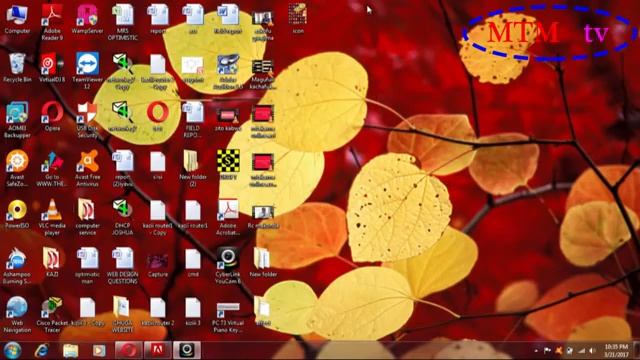Open Internet Explorer from taskbar
This screenshot has height=360, width=640.
(42, 350)
